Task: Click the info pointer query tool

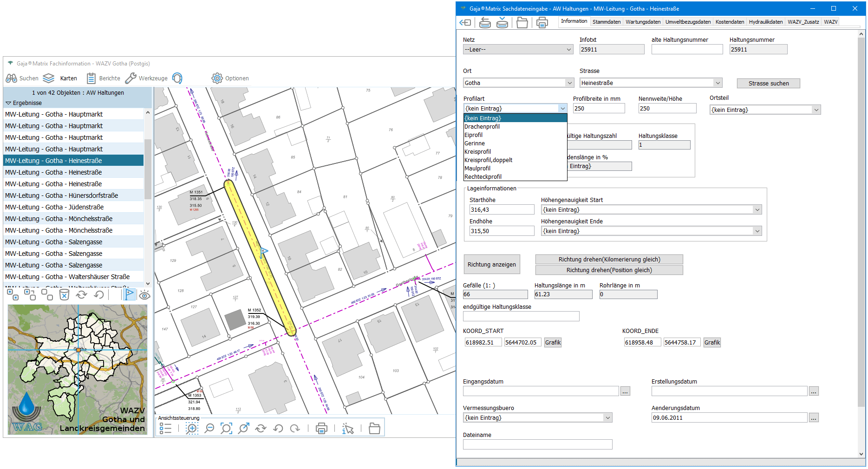Action: 347,429
